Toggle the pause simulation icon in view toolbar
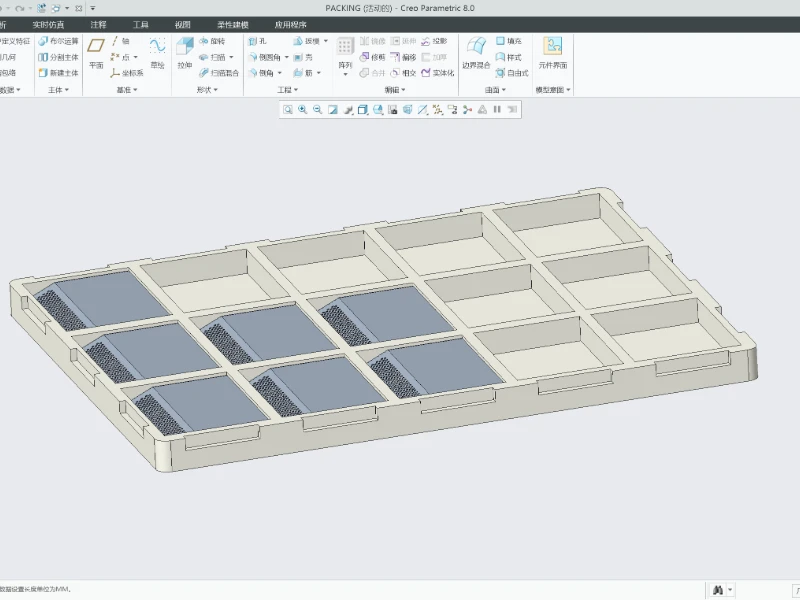The height and width of the screenshot is (600, 800). 497,110
